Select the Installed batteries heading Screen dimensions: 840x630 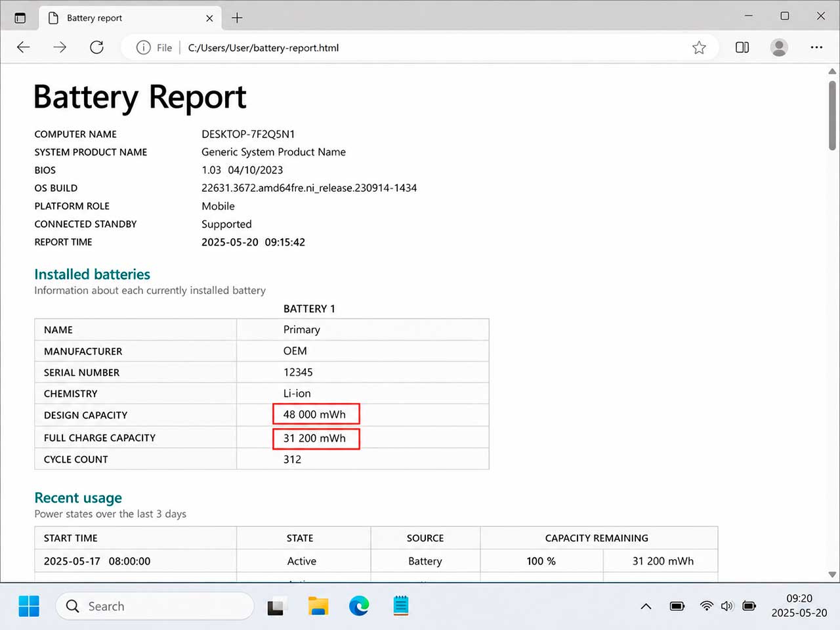(92, 274)
